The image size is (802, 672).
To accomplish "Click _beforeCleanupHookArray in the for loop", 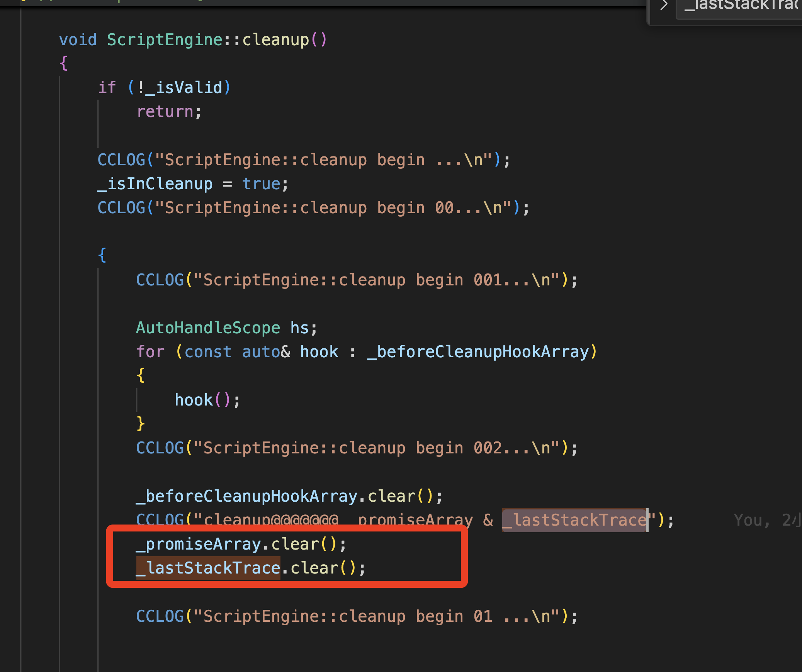I will coord(477,352).
